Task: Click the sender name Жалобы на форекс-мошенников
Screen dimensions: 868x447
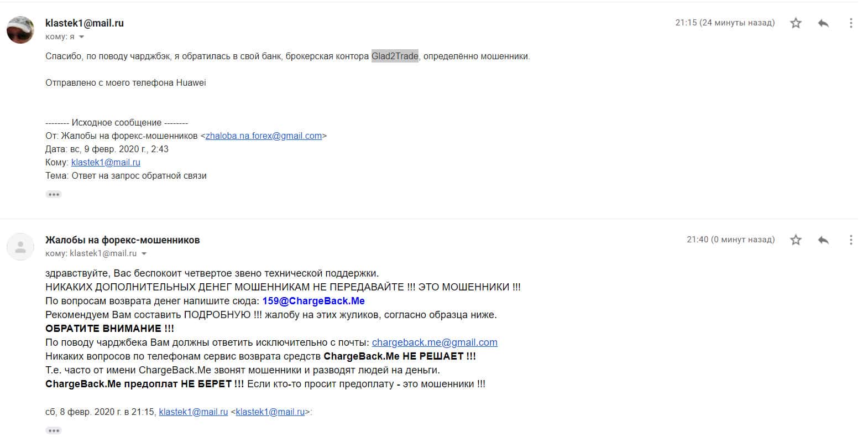Action: pyautogui.click(x=122, y=240)
